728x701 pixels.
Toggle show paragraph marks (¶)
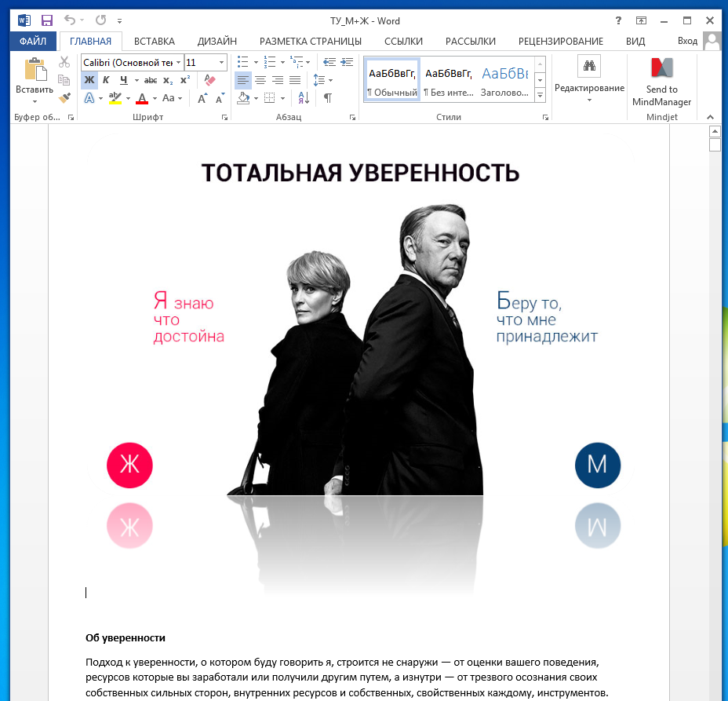point(327,98)
